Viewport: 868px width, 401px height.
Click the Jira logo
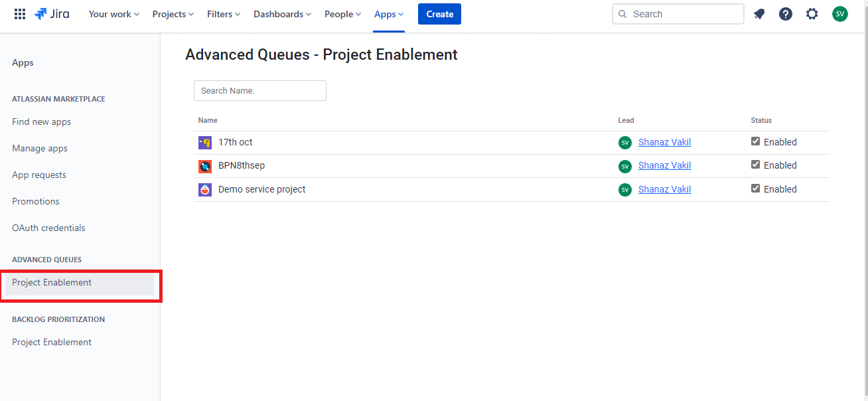[52, 14]
